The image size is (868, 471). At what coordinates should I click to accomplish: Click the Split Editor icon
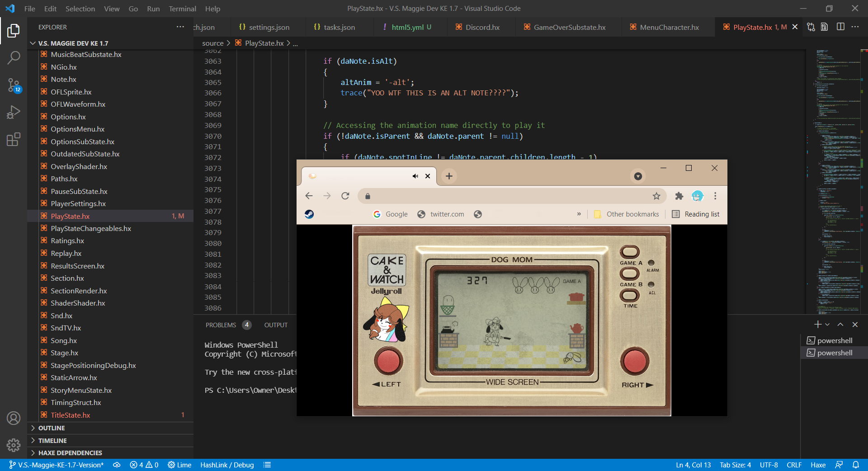tap(840, 27)
